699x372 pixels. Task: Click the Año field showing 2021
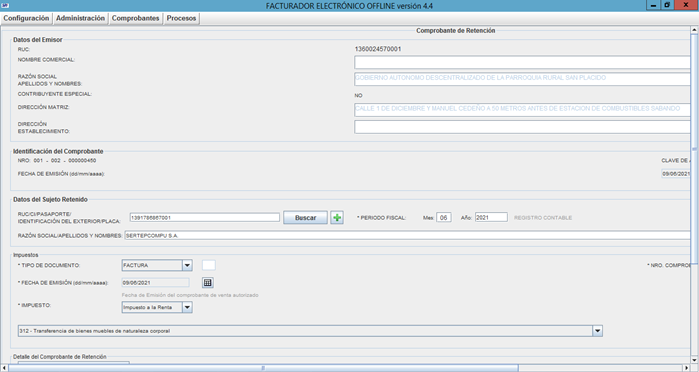point(491,217)
